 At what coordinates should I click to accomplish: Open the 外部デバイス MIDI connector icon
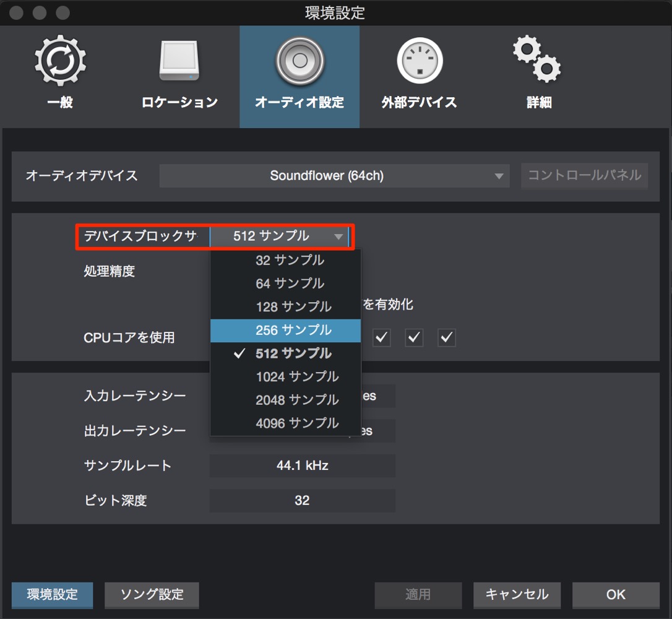[x=420, y=61]
